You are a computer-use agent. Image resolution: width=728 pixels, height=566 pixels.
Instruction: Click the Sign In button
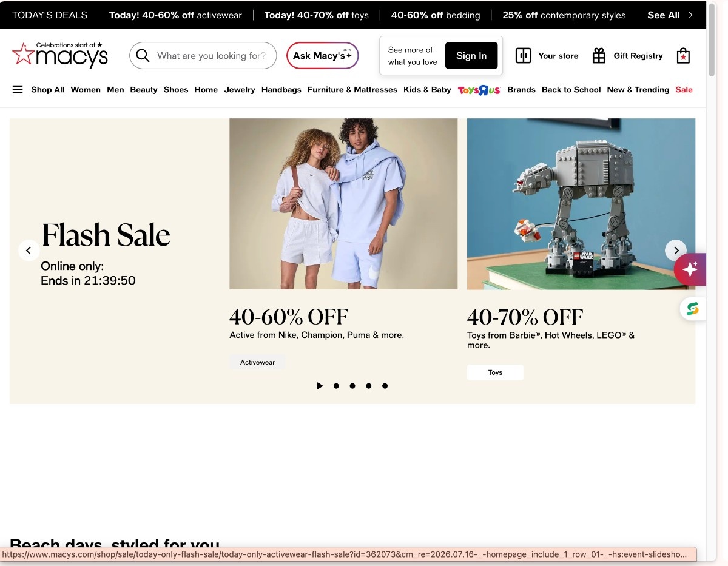[x=471, y=56]
